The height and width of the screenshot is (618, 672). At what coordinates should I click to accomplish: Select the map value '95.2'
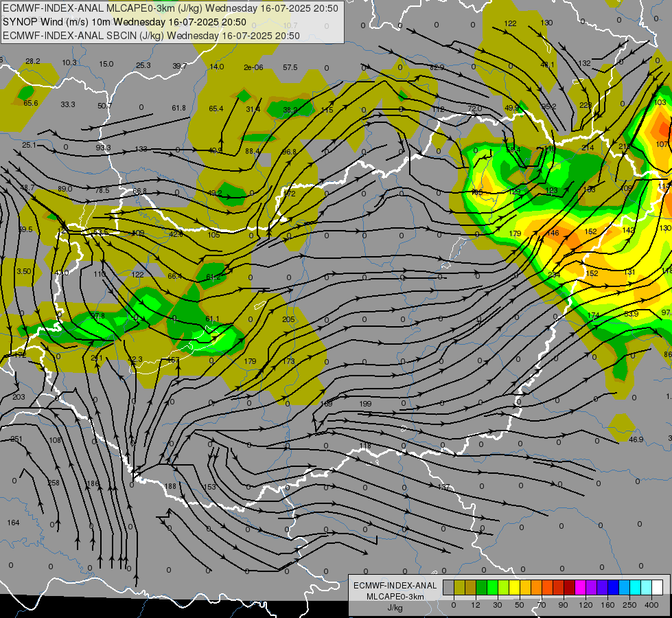(x=548, y=107)
